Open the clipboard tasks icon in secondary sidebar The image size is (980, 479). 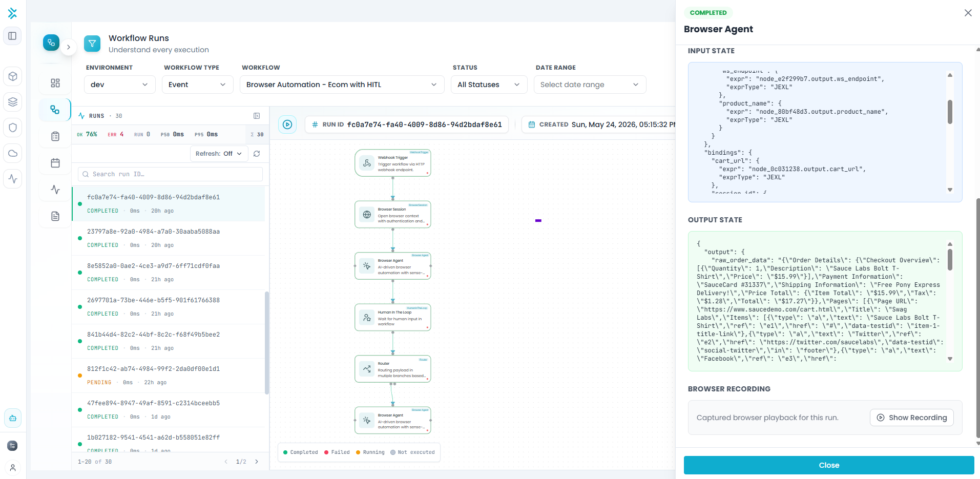click(x=55, y=136)
